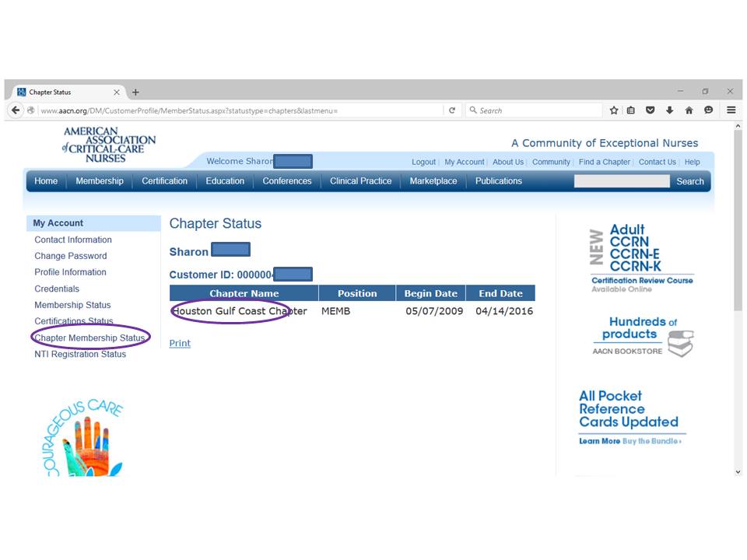747x560 pixels.
Task: Click the MEMB position cell
Action: pos(336,311)
